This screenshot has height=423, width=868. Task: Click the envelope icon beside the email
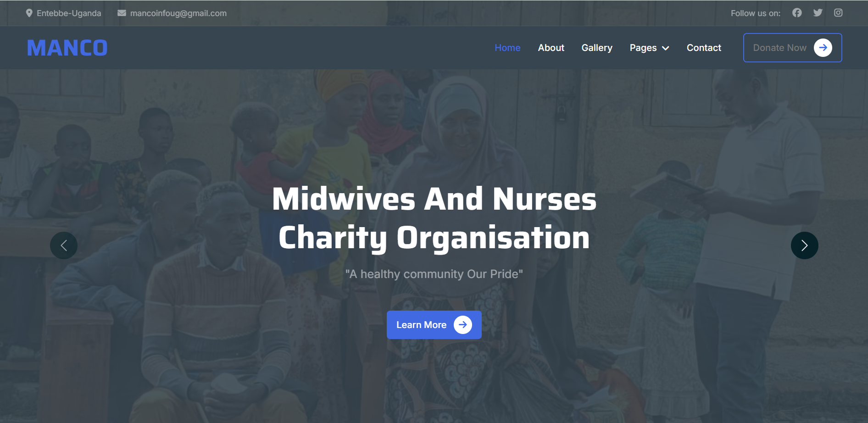122,13
